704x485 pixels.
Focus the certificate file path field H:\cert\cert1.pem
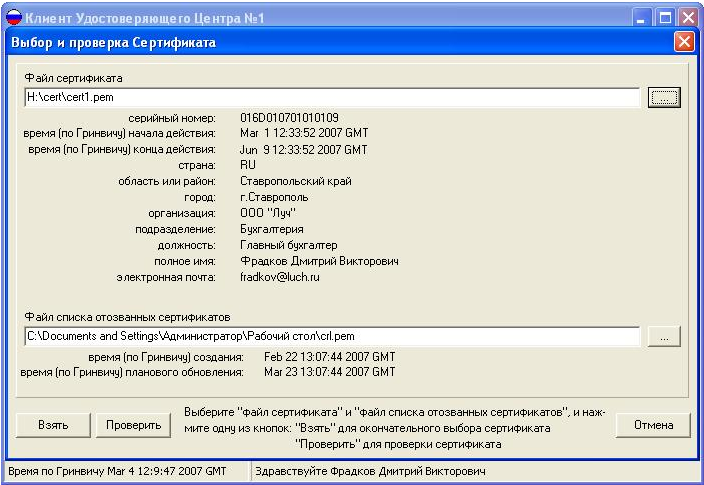pos(332,97)
